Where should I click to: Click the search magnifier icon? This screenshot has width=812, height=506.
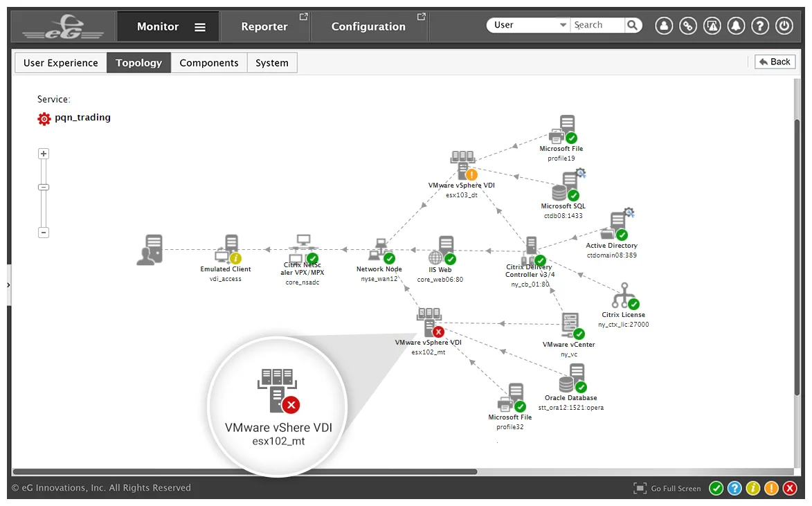632,25
